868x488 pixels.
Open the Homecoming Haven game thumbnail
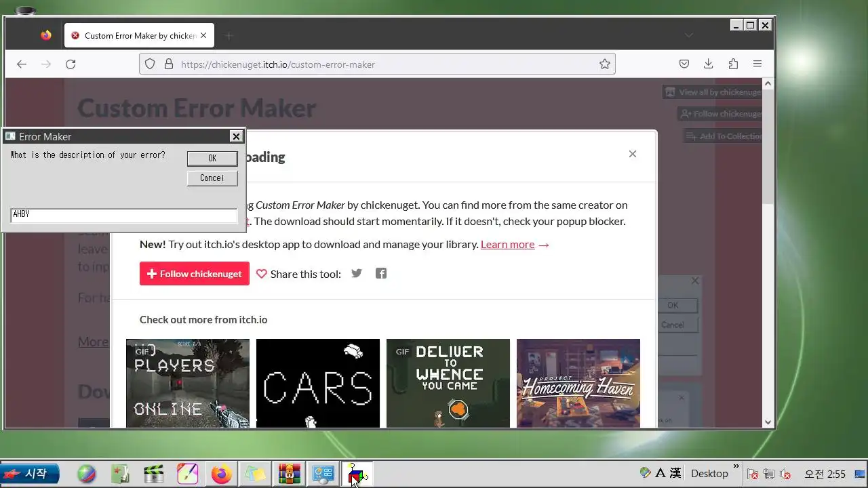point(578,383)
